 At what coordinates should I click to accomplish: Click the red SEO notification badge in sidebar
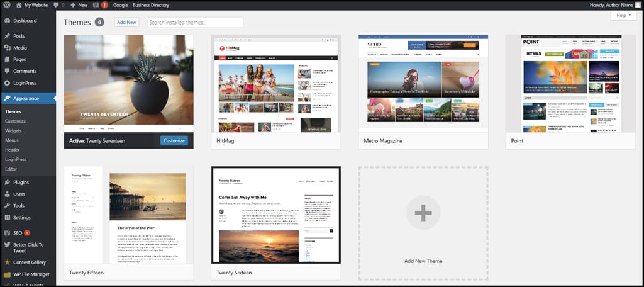(x=27, y=233)
